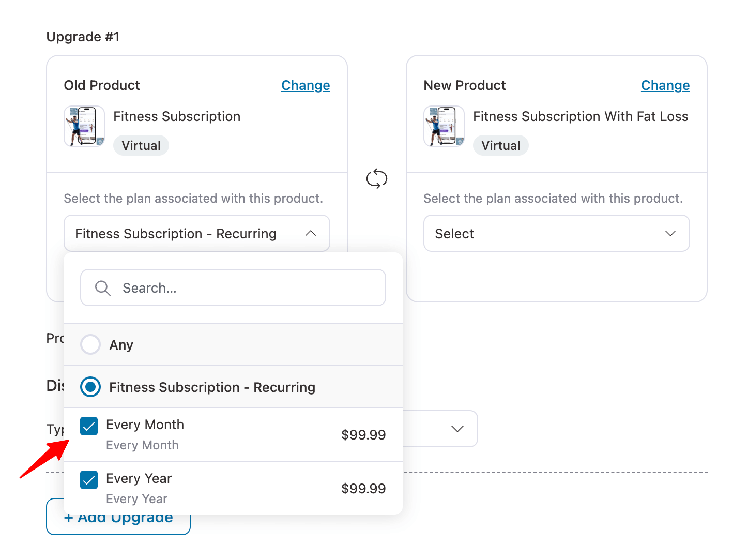Click the swap products circular arrows icon
733x560 pixels.
coord(377,179)
